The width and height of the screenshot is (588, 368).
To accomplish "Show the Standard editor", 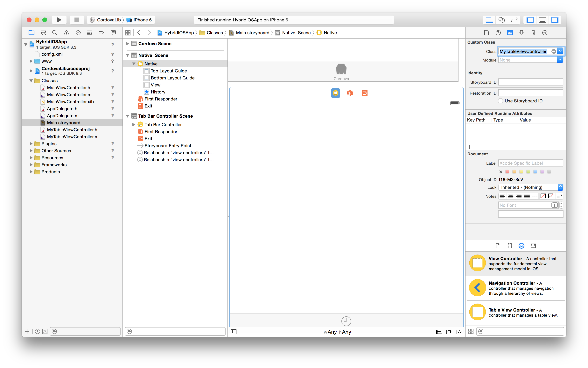I will 489,20.
